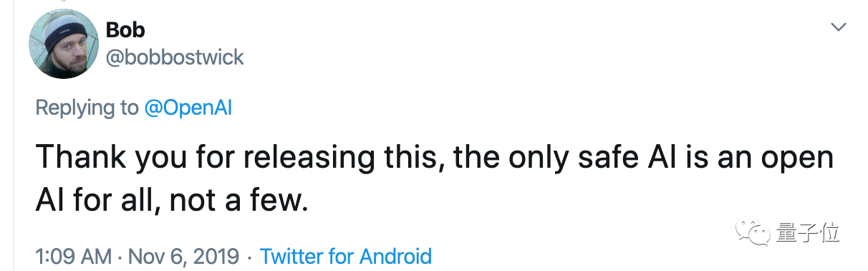
Task: Click the 'Replying to' label text
Action: [x=87, y=108]
